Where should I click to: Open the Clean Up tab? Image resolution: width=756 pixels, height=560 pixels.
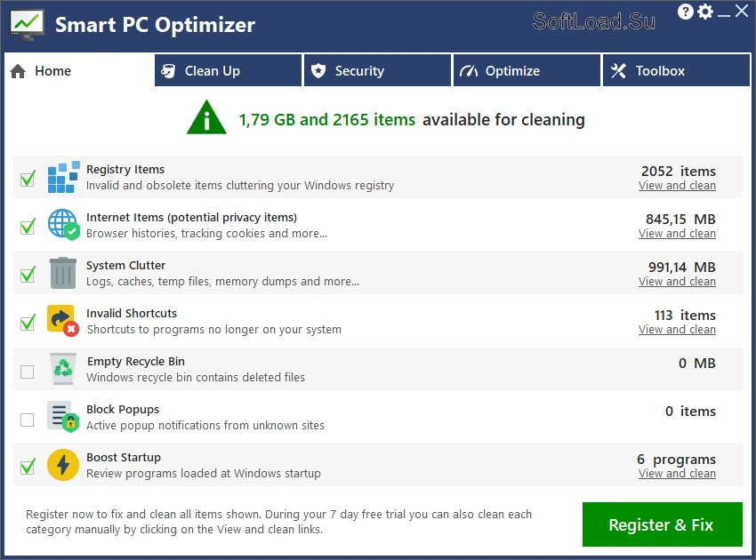[x=228, y=70]
